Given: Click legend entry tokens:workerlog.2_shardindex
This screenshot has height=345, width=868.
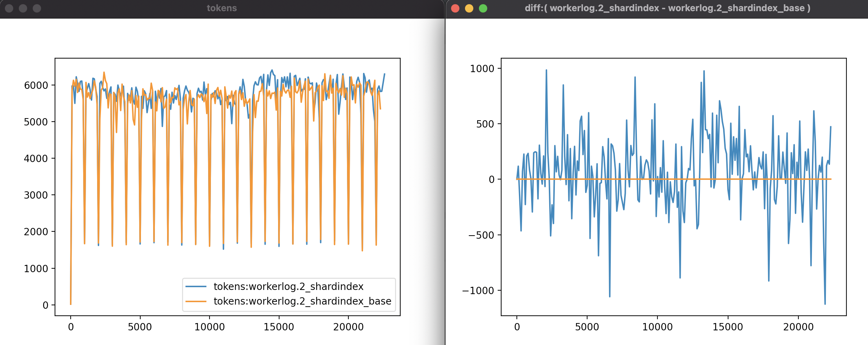Looking at the screenshot, I should click(289, 286).
